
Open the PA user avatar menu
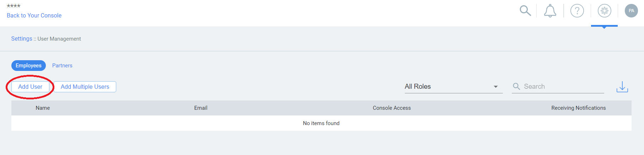pyautogui.click(x=631, y=11)
